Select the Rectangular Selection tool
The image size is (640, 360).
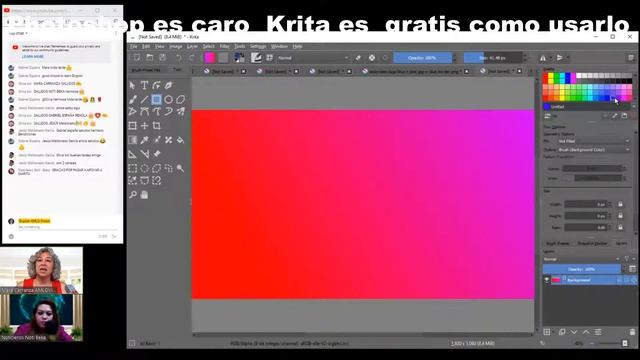[x=132, y=168]
